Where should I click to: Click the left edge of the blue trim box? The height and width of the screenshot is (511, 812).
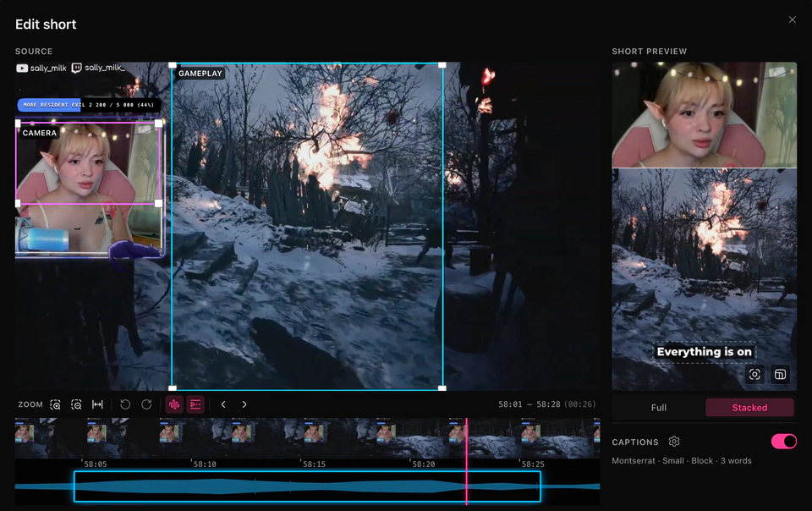point(74,486)
